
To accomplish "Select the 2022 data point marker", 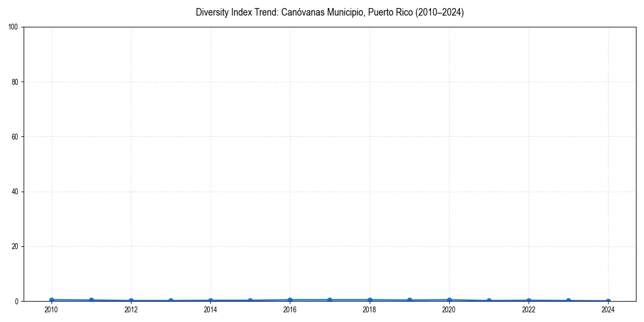I will (x=528, y=299).
